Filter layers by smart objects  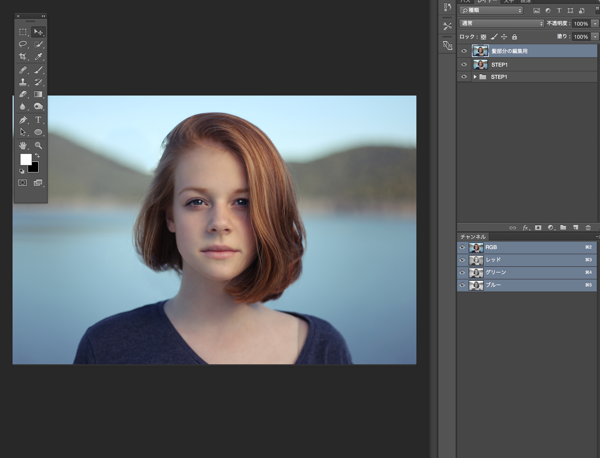[x=582, y=11]
